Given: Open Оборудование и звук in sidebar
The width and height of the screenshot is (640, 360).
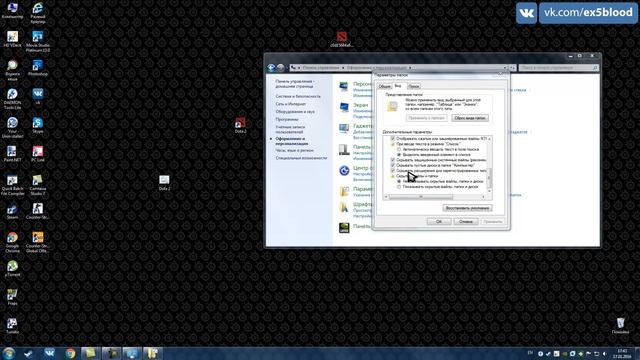Looking at the screenshot, I should pos(295,111).
